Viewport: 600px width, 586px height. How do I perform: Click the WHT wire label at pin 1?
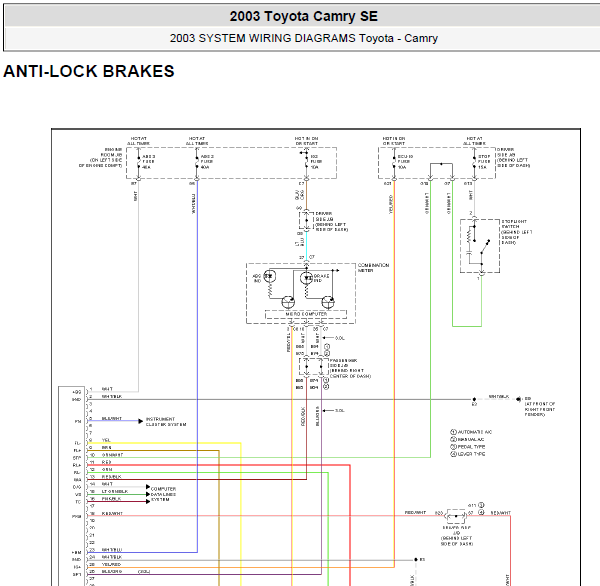click(107, 389)
